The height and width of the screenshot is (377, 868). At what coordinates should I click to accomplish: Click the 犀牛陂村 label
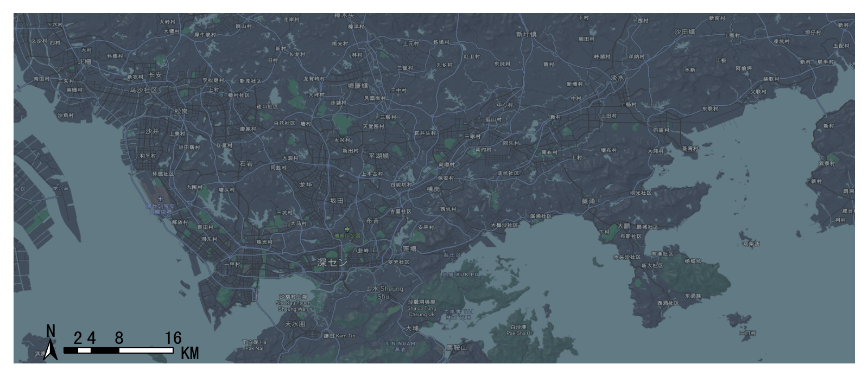[x=205, y=35]
